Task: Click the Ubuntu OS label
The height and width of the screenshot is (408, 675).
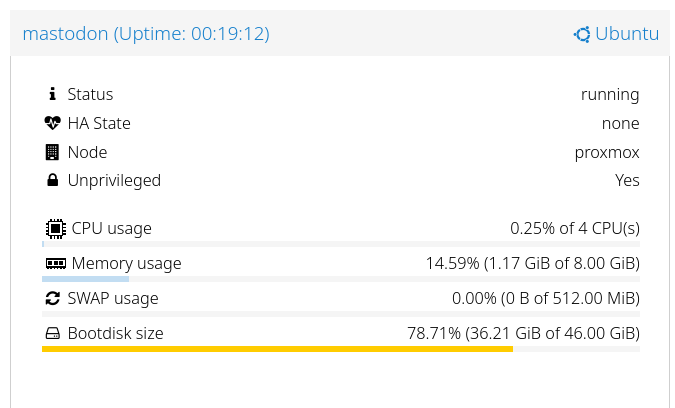Action: [627, 34]
